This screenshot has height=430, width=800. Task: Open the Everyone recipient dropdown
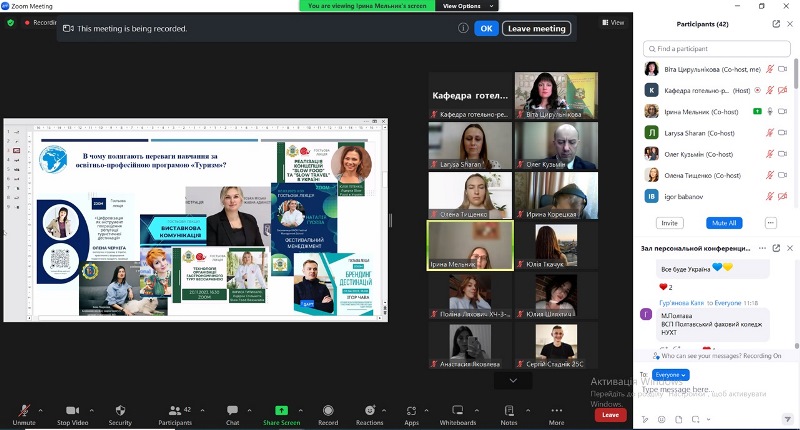(670, 375)
